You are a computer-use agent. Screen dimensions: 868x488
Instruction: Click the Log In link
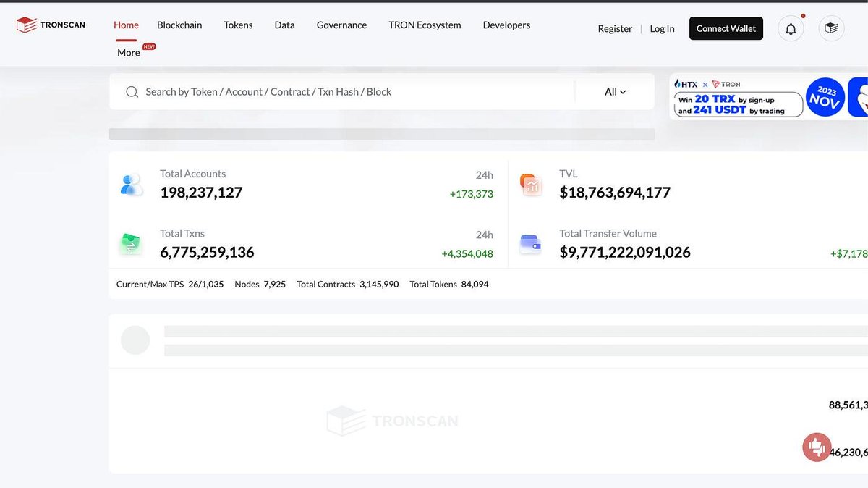[662, 29]
